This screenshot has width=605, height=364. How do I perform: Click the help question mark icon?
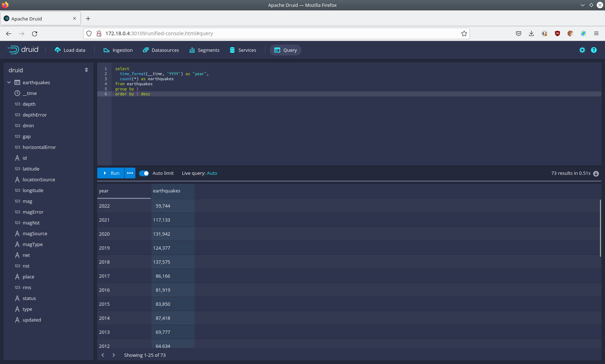click(x=593, y=50)
